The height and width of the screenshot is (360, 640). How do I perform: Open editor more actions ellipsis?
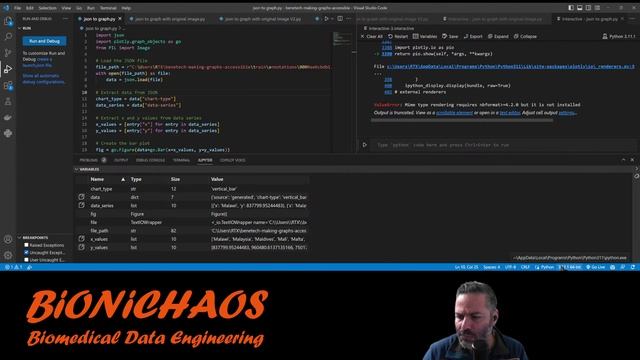[x=349, y=19]
